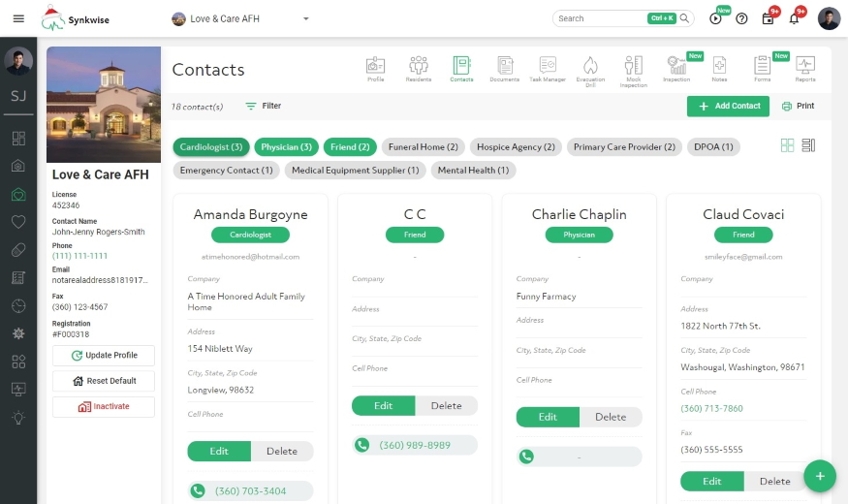Click the Search input field
This screenshot has width=848, height=504.
click(601, 18)
